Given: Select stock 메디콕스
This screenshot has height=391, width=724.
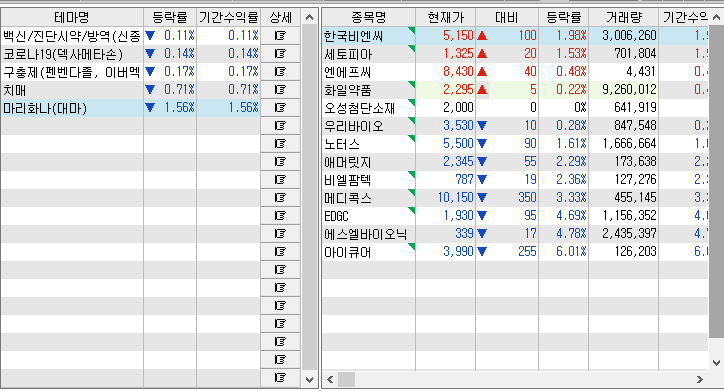Looking at the screenshot, I should point(368,198).
